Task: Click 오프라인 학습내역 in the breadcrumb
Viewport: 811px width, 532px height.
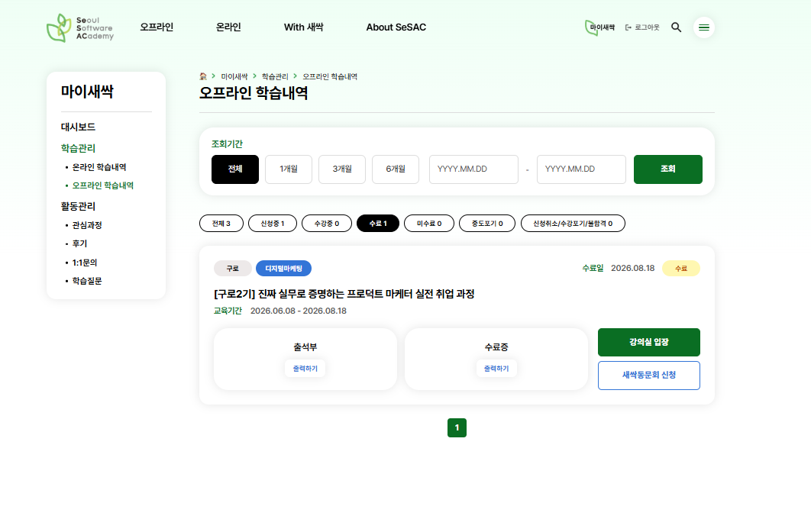Action: click(330, 76)
